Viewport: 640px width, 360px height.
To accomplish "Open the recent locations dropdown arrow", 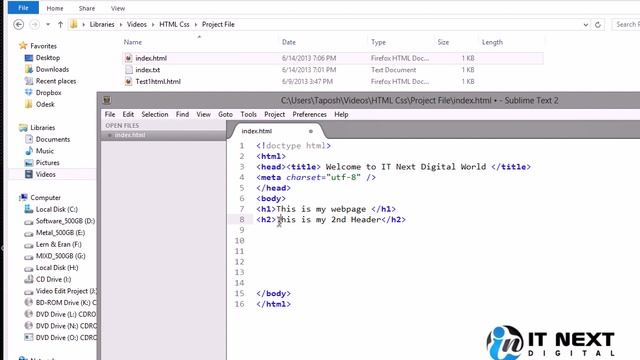I will coord(48,24).
